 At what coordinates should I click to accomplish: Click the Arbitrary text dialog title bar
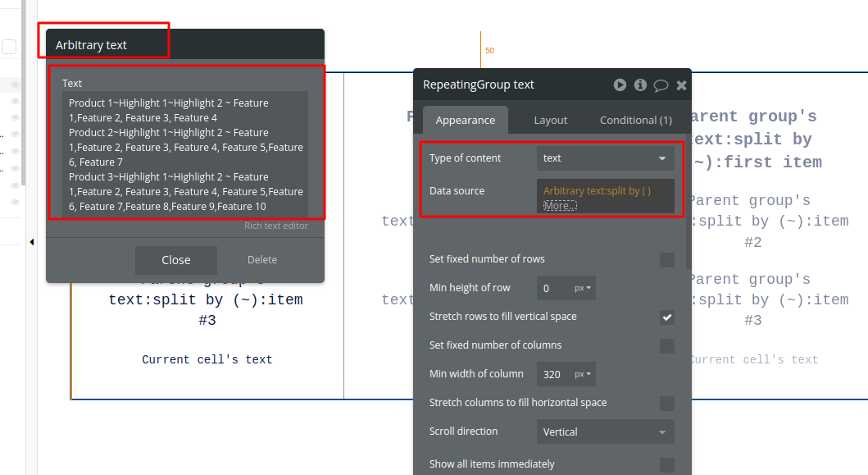(185, 44)
